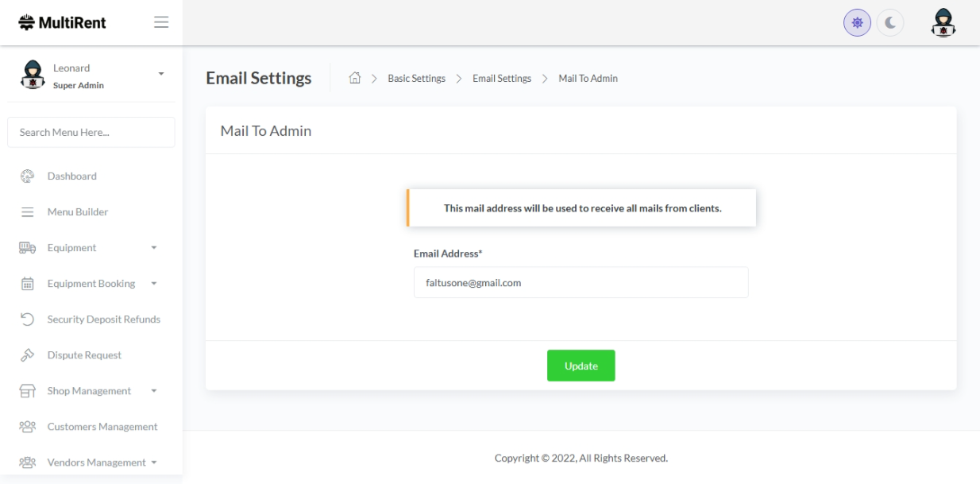Open the Menu Builder page

77,212
